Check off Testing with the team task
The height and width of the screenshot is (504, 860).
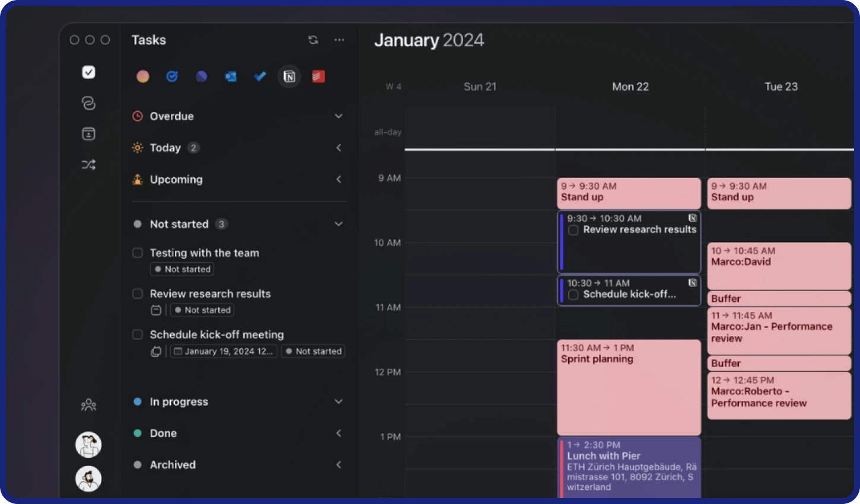click(138, 253)
